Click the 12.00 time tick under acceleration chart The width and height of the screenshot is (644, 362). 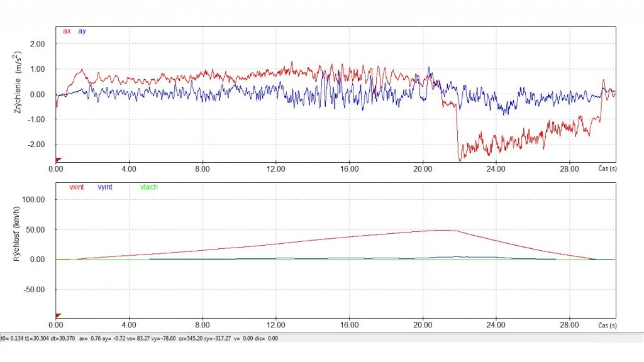pos(275,169)
